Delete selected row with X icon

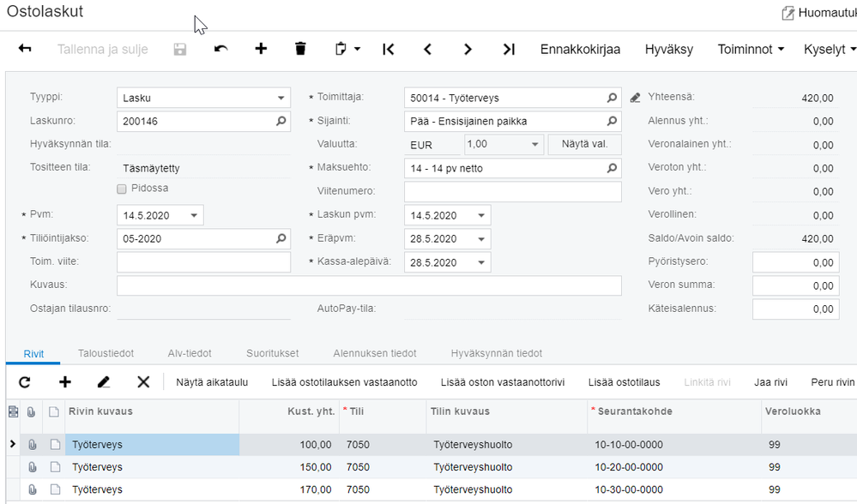143,382
